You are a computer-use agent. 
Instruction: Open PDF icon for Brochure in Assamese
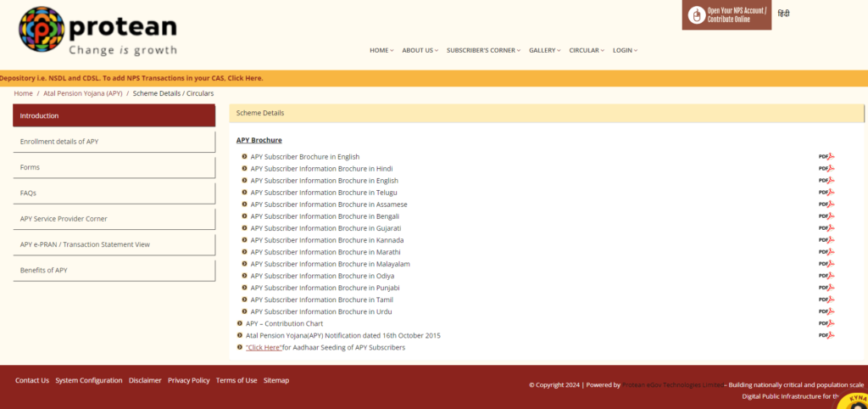826,204
